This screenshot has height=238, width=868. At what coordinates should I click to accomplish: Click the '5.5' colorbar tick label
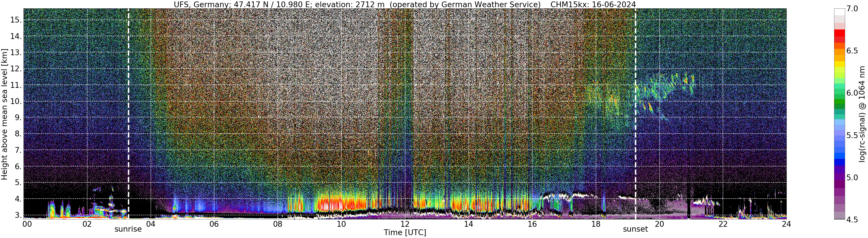pos(852,135)
